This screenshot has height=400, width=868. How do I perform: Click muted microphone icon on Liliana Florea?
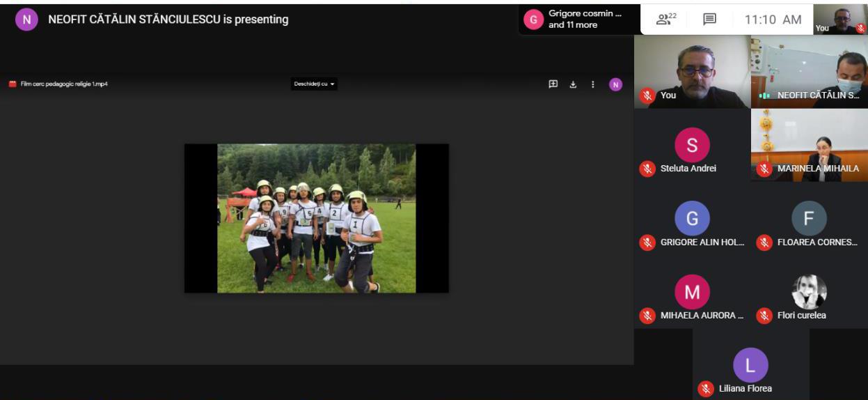tap(706, 389)
